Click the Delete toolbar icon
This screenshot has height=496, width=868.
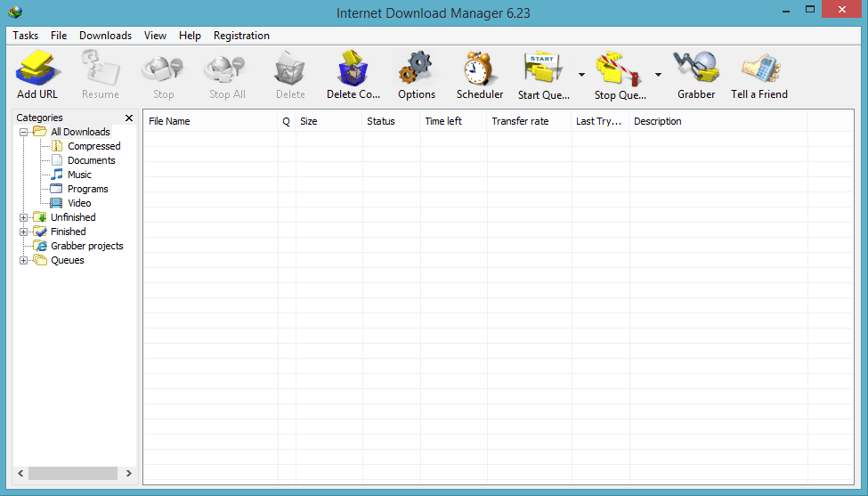(x=290, y=69)
